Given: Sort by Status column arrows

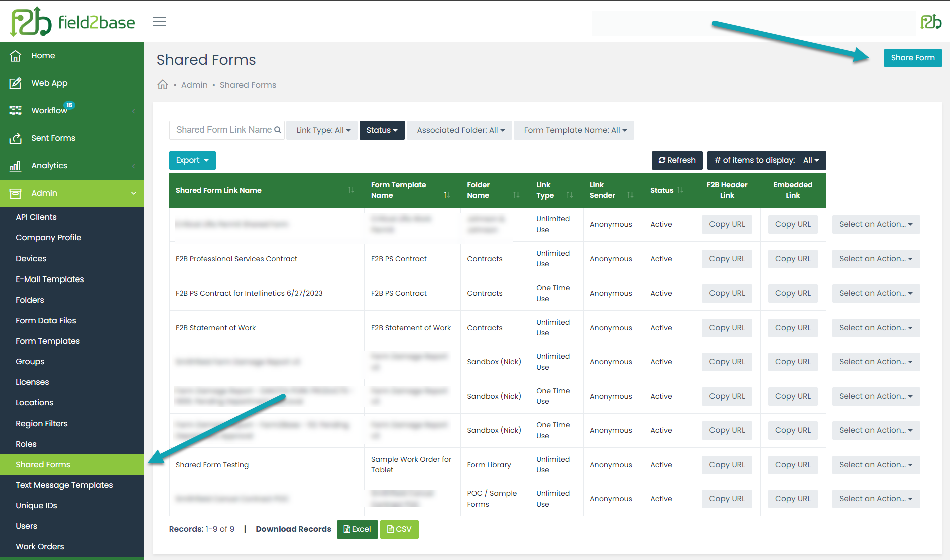Looking at the screenshot, I should pyautogui.click(x=680, y=190).
